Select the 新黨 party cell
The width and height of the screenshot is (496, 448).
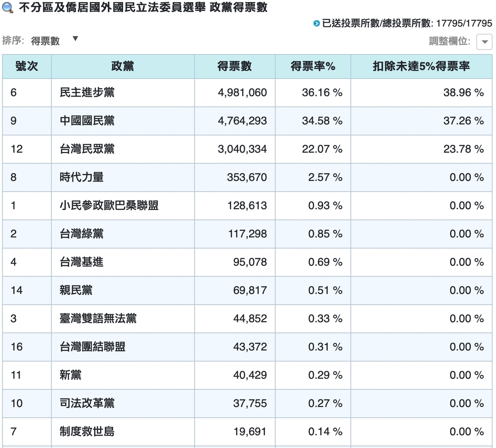pyautogui.click(x=123, y=375)
